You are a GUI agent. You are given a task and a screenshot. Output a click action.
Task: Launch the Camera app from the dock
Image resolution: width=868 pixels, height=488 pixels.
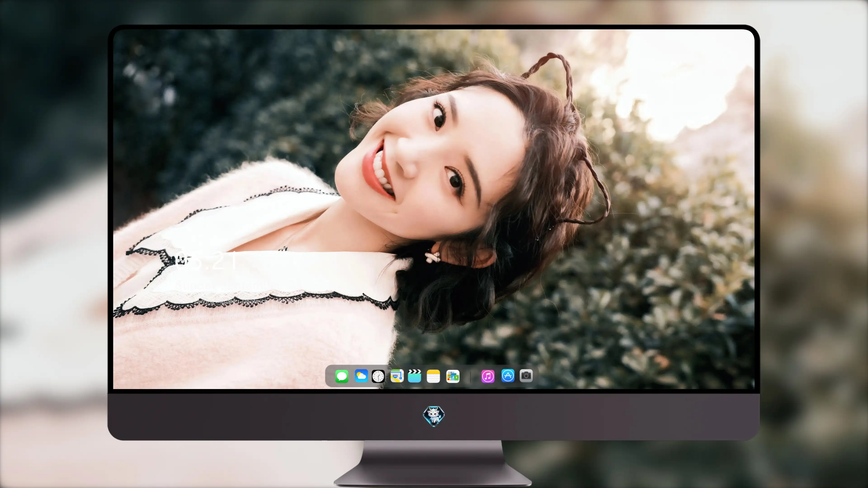(x=526, y=375)
